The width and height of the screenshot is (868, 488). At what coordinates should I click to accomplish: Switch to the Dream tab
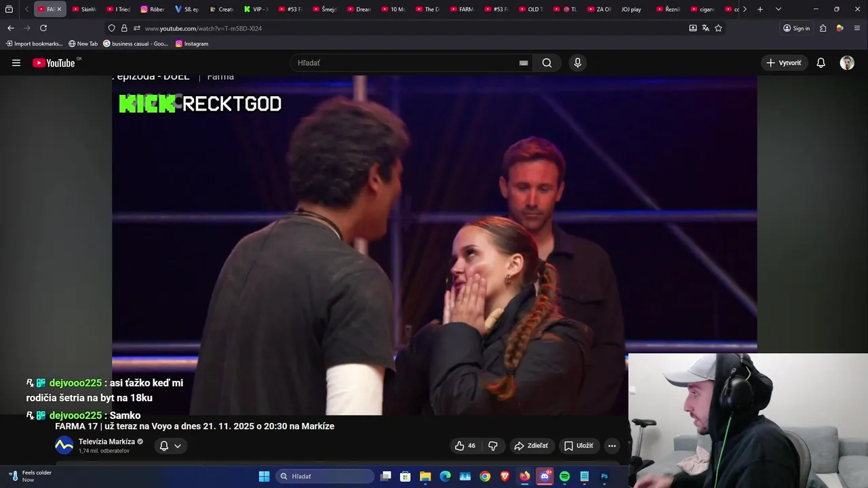point(358,9)
